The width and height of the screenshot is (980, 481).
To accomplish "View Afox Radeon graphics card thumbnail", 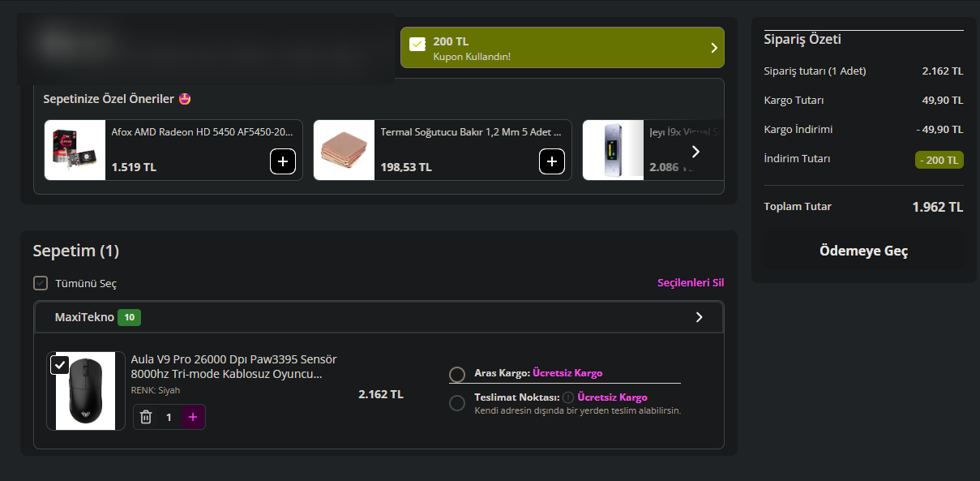I will coord(75,150).
